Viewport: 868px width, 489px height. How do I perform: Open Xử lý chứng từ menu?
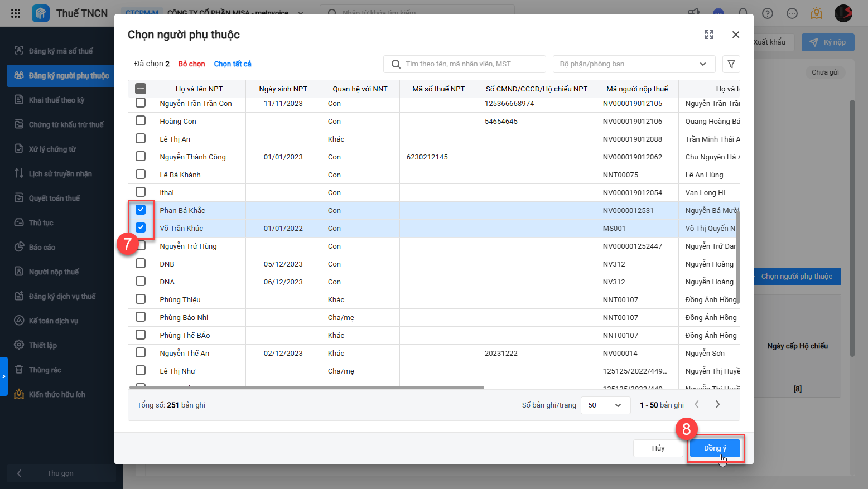(x=61, y=149)
